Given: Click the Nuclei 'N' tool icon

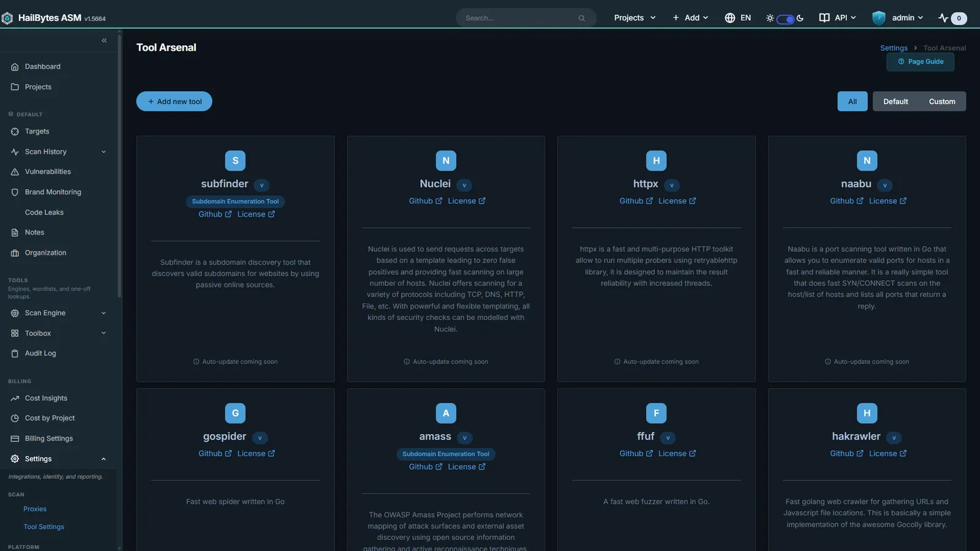Looking at the screenshot, I should tap(446, 160).
